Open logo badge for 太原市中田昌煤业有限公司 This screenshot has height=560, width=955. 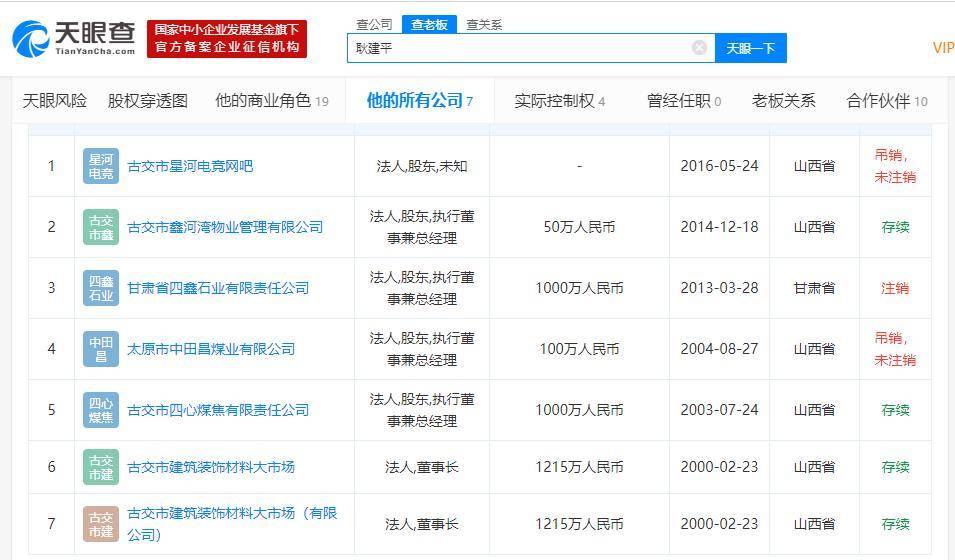pos(101,349)
